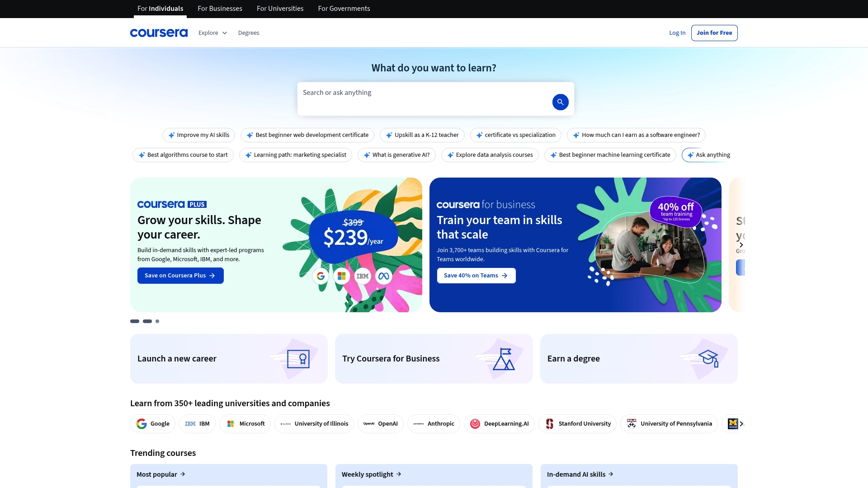This screenshot has height=488, width=868.
Task: Open the Launch a new career card
Action: click(229, 359)
